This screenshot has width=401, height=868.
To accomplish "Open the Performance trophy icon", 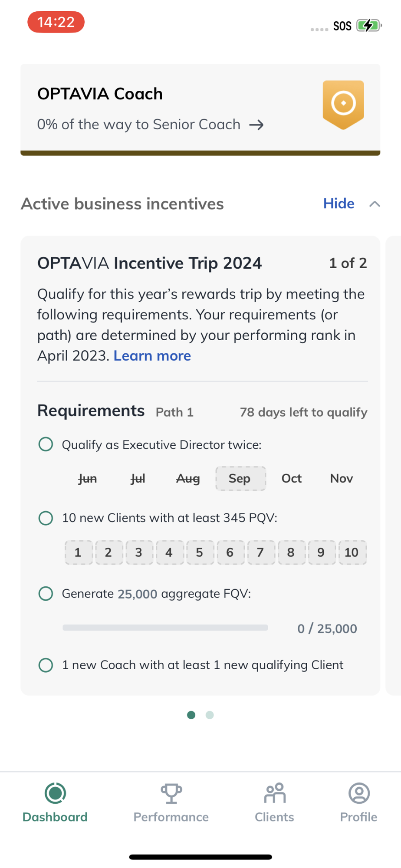I will coord(171,793).
